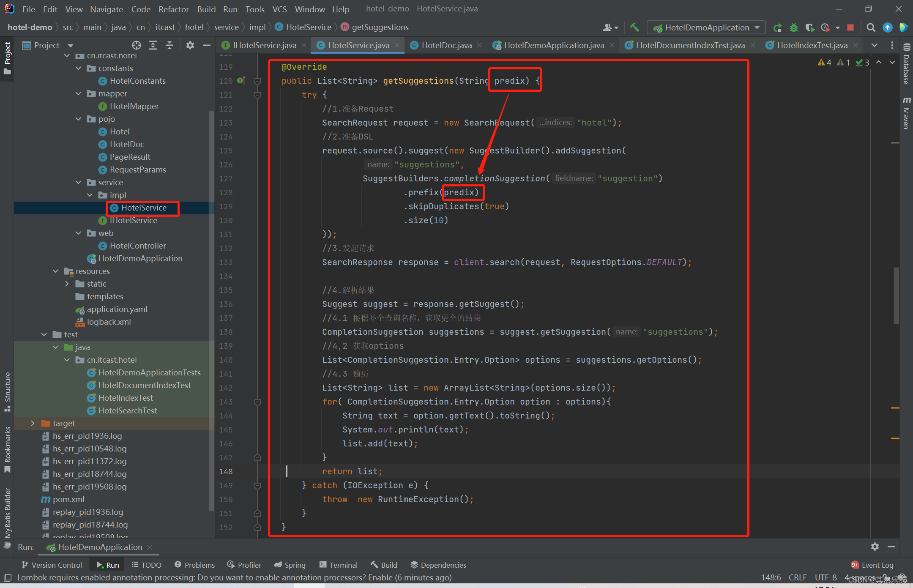The width and height of the screenshot is (913, 588).
Task: Collapse the resources folder node
Action: coord(55,271)
